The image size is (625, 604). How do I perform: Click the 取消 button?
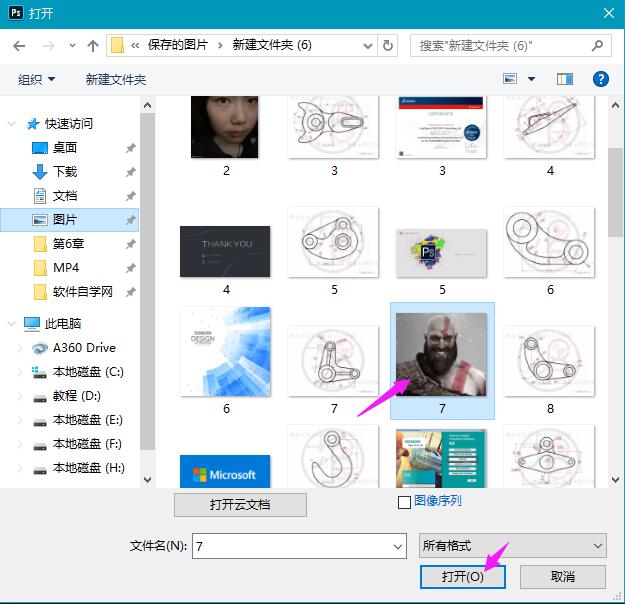[x=562, y=576]
